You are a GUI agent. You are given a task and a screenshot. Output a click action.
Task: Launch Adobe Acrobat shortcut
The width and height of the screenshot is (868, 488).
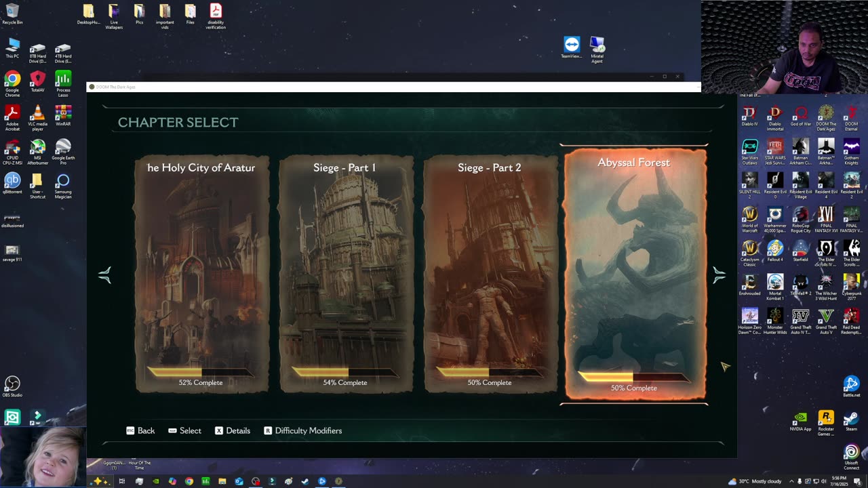coord(12,118)
